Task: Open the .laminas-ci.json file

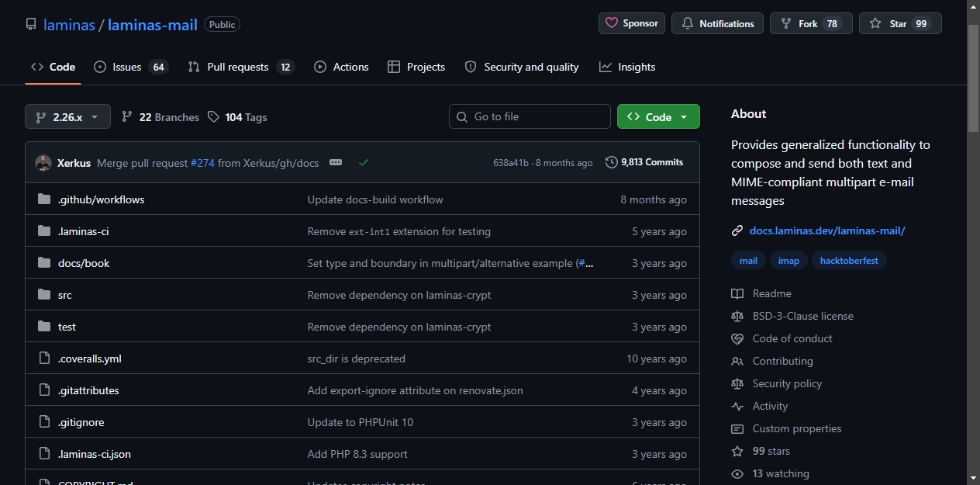Action: [x=95, y=454]
